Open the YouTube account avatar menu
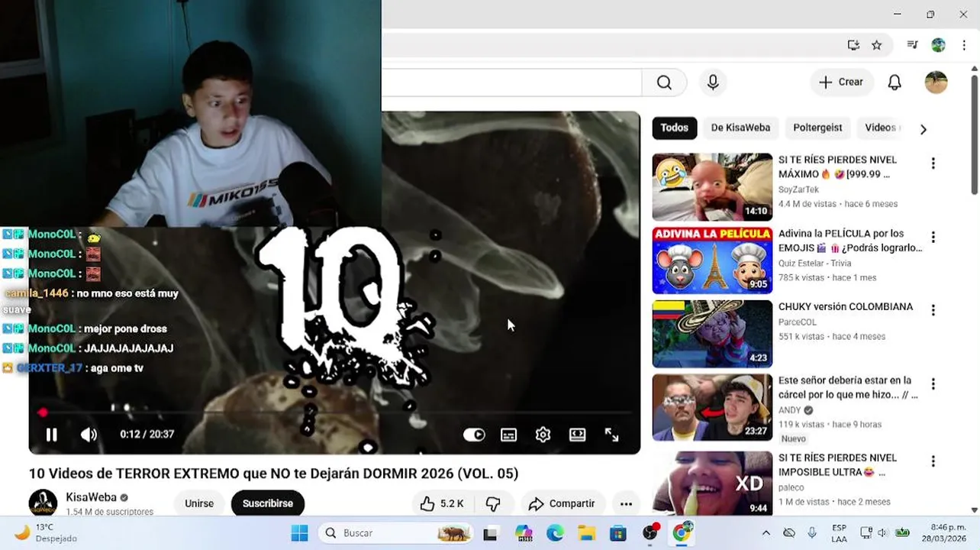Viewport: 980px width, 550px height. click(936, 82)
